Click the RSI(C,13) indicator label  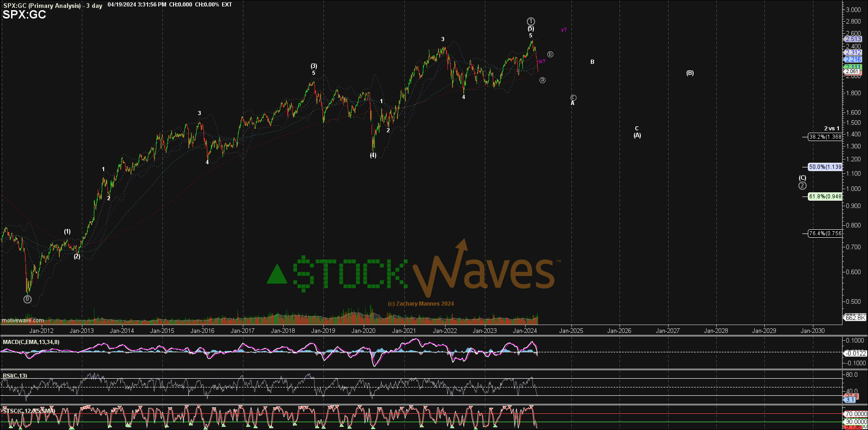(x=15, y=376)
